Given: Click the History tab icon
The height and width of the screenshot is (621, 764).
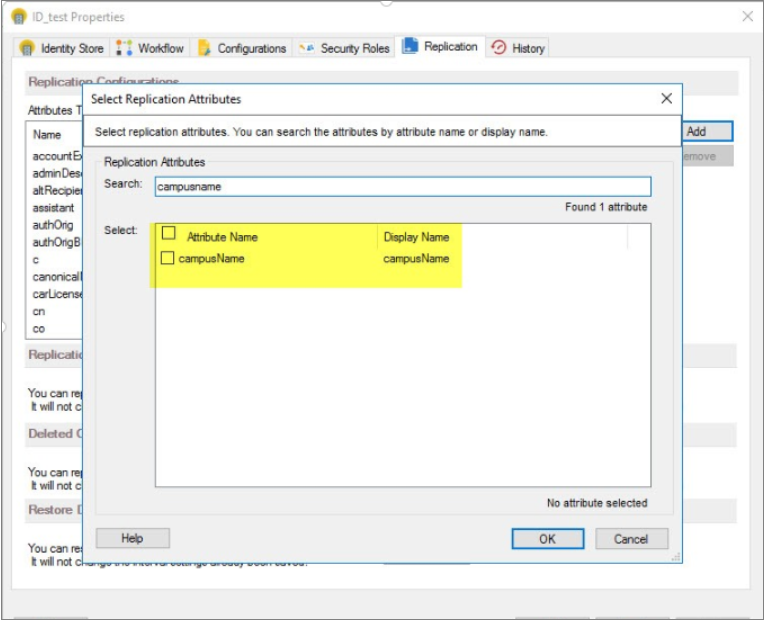Looking at the screenshot, I should point(498,48).
